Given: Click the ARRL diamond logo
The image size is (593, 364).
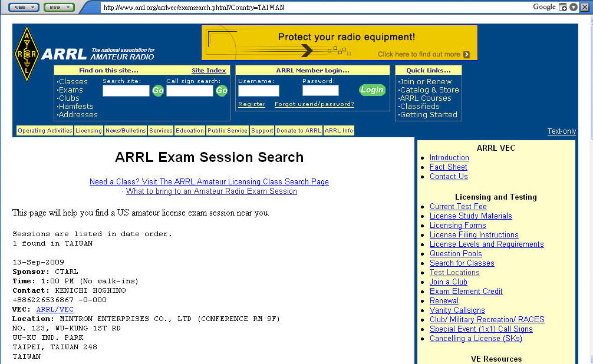Looking at the screenshot, I should pyautogui.click(x=27, y=54).
